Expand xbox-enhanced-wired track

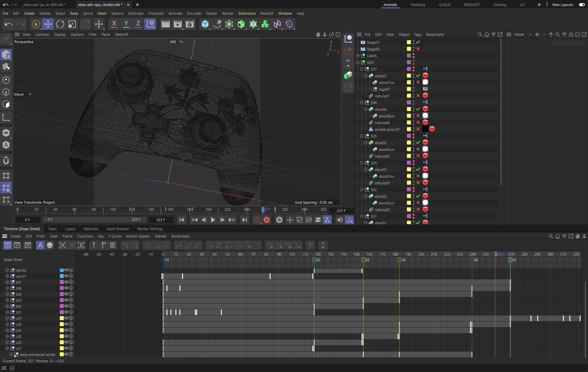(11, 355)
